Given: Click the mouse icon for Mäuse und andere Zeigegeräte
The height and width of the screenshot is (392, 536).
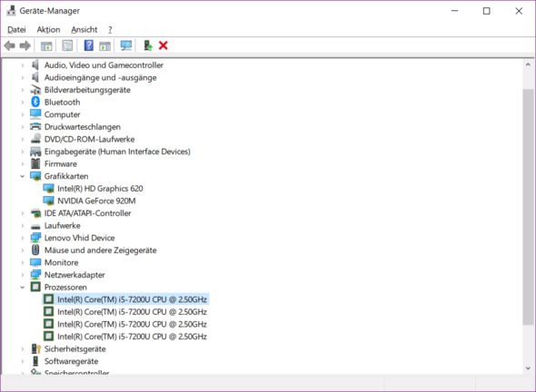Looking at the screenshot, I should (x=35, y=250).
